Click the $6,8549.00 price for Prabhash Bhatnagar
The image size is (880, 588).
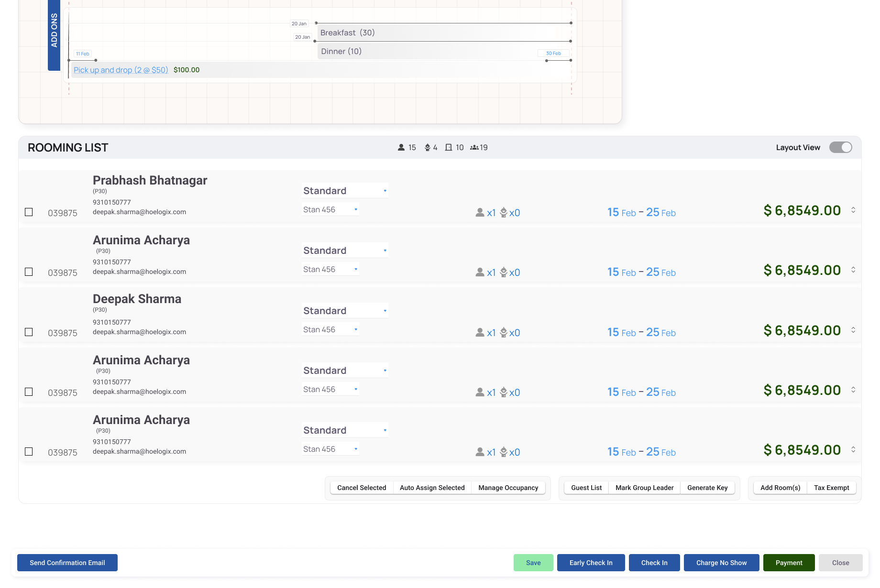(x=802, y=210)
